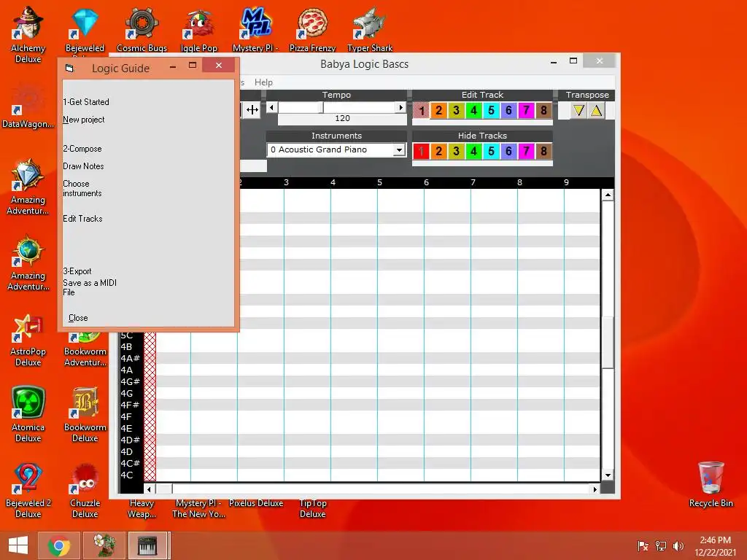The image size is (747, 560).
Task: Open the Recycle Bin
Action: click(x=711, y=484)
